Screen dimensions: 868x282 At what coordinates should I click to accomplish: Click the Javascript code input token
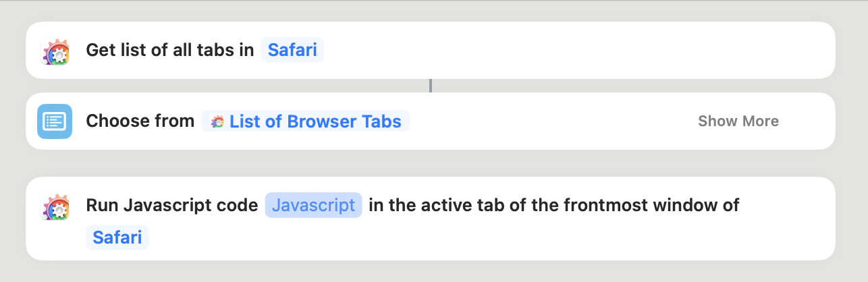click(x=313, y=205)
